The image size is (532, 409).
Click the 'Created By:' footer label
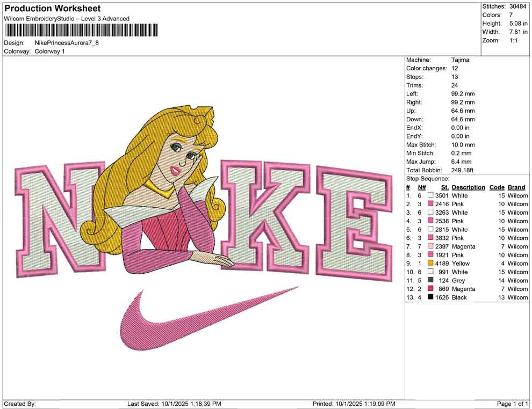(20, 404)
